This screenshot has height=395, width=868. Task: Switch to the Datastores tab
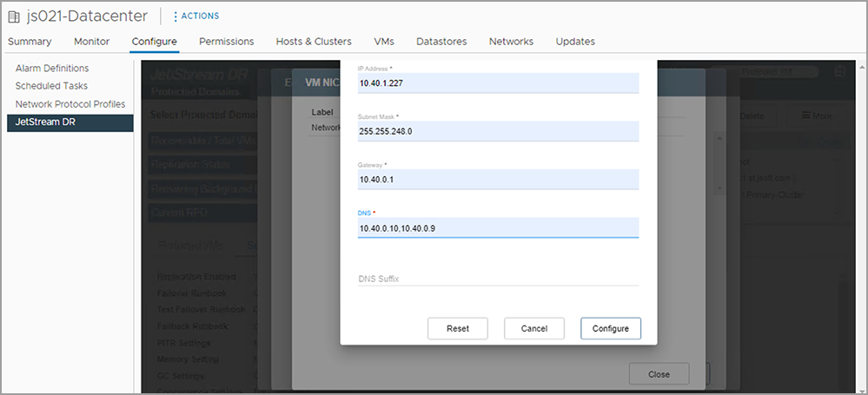pos(441,41)
